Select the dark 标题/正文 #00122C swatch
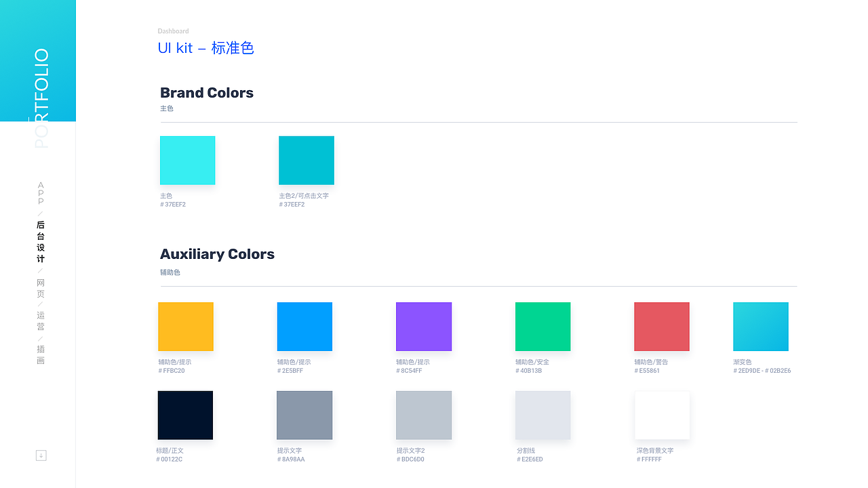This screenshot has width=868, height=488. click(185, 415)
